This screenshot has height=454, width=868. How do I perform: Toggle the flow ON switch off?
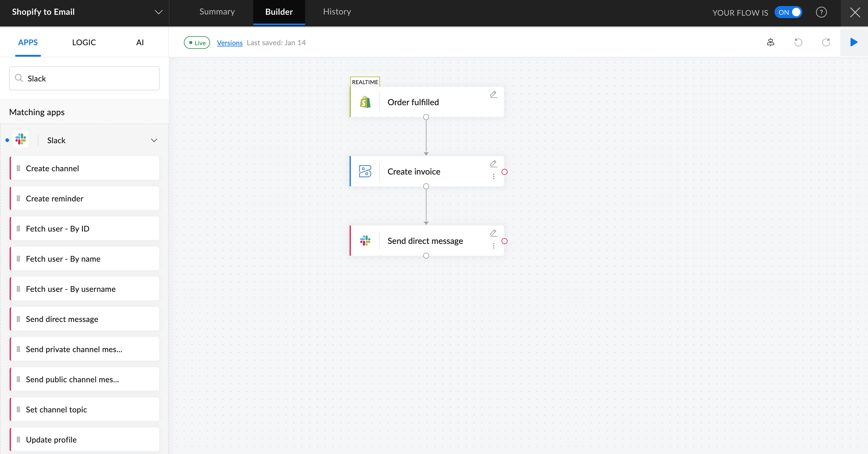click(x=788, y=12)
